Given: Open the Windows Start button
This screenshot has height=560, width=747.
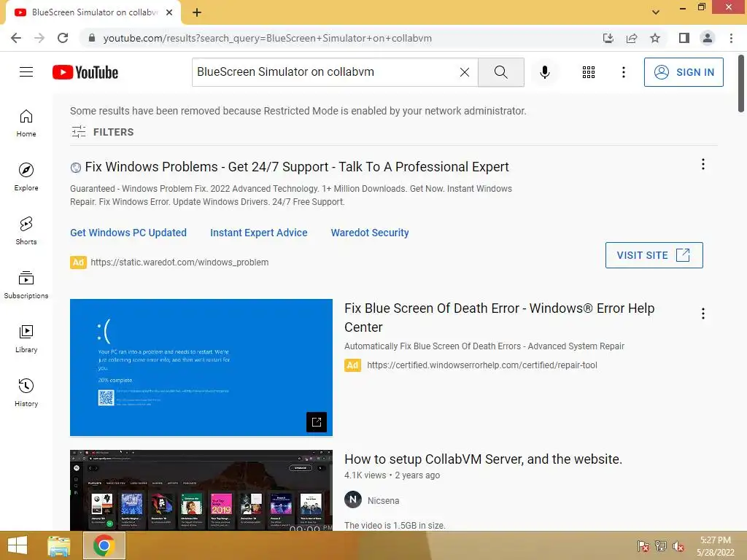Looking at the screenshot, I should point(18,545).
